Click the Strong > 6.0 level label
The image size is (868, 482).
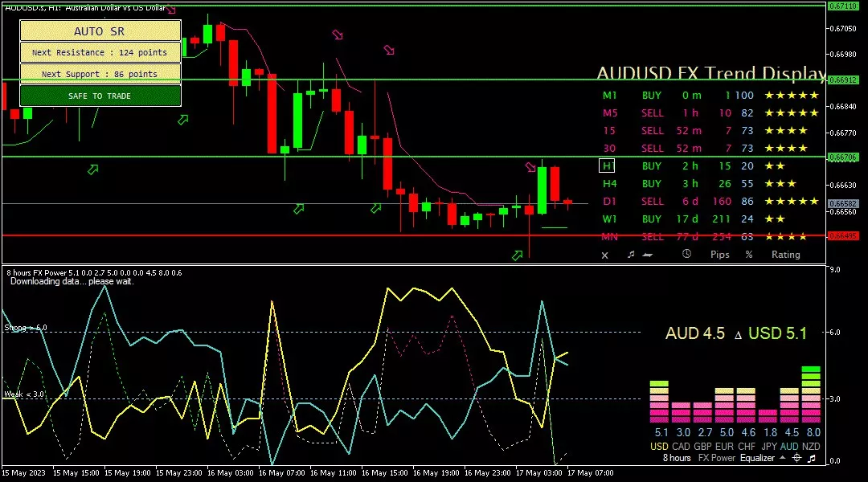pyautogui.click(x=26, y=328)
